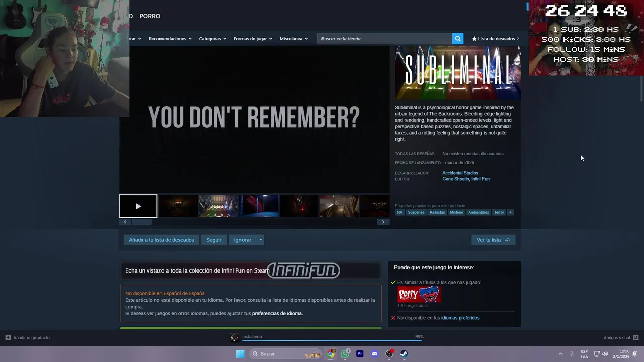Select the Realistas tag
This screenshot has width=644, height=362.
437,212
